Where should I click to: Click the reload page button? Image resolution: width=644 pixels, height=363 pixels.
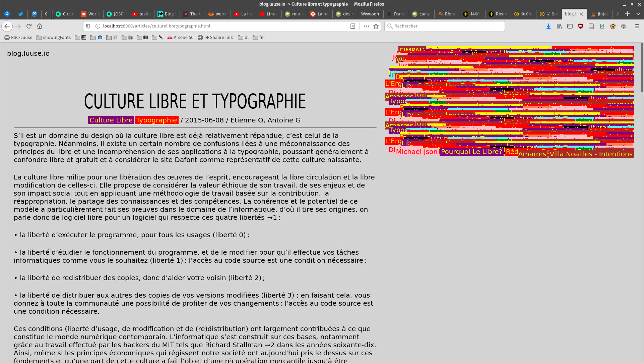pos(29,26)
